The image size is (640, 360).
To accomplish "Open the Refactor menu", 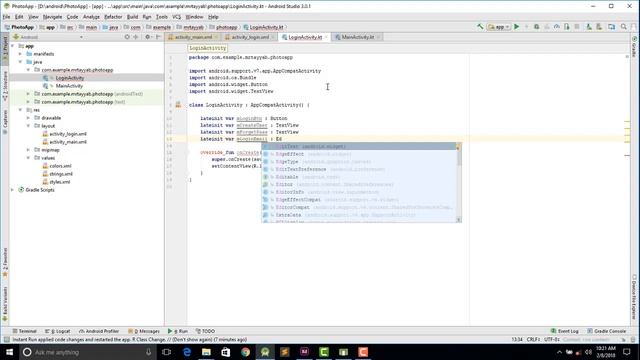I will 113,17.
